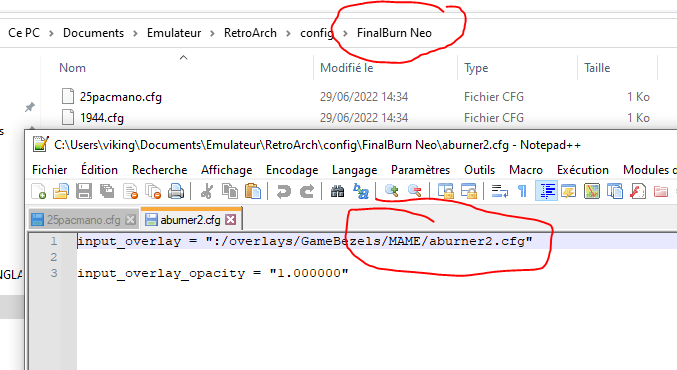Open a file using folder icon

(61, 191)
